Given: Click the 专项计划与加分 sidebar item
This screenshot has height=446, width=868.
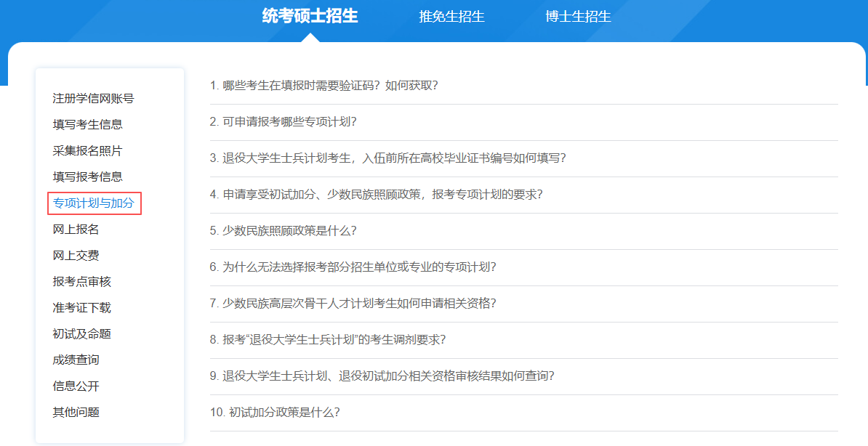Looking at the screenshot, I should coord(94,203).
